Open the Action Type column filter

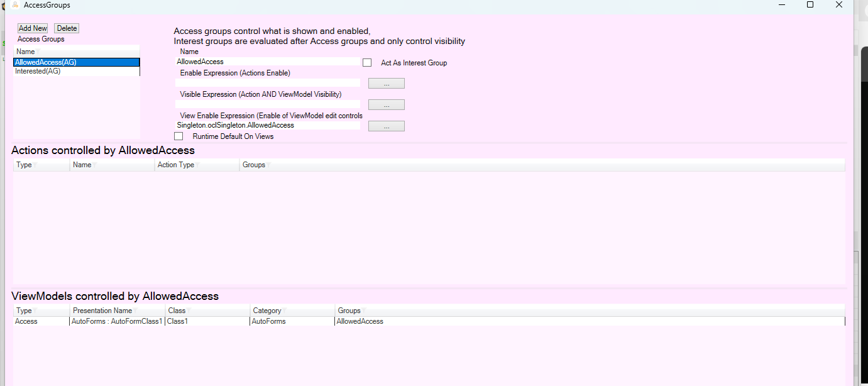click(x=197, y=165)
